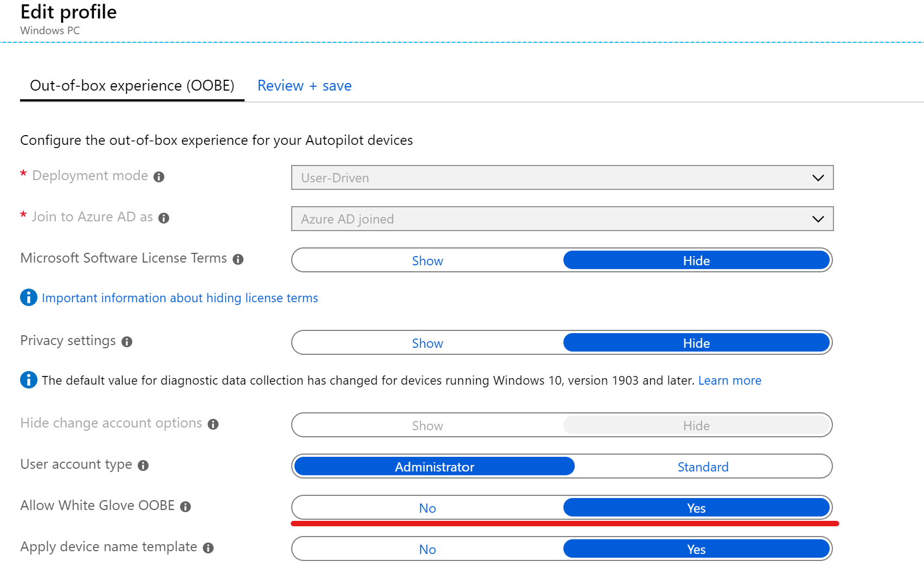The width and height of the screenshot is (924, 574).
Task: Set Apply device name template to Yes
Action: (x=697, y=549)
